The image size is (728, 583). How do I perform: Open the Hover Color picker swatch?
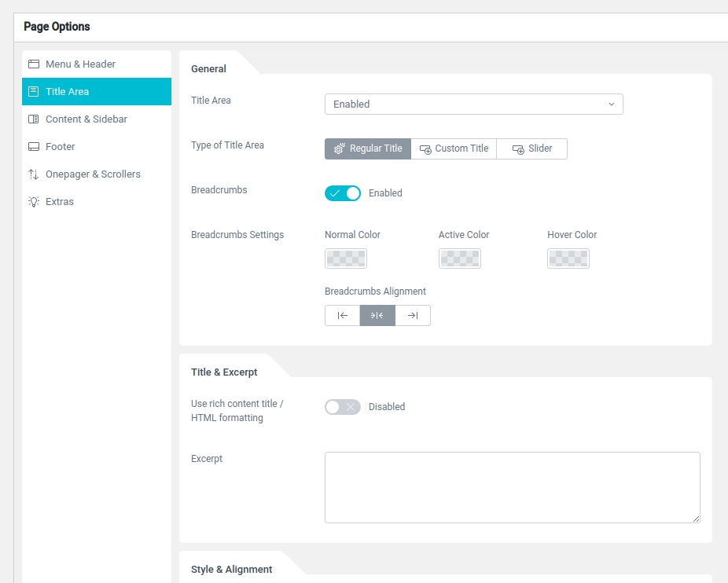[568, 258]
